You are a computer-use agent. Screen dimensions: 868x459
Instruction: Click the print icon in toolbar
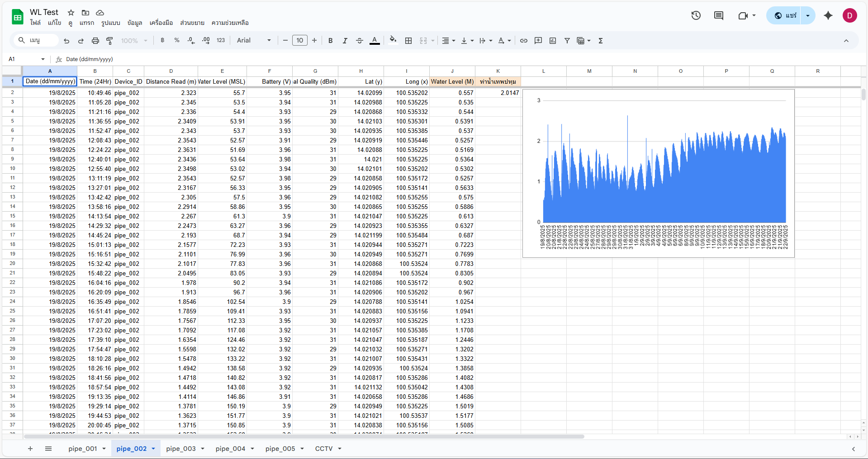pos(95,41)
